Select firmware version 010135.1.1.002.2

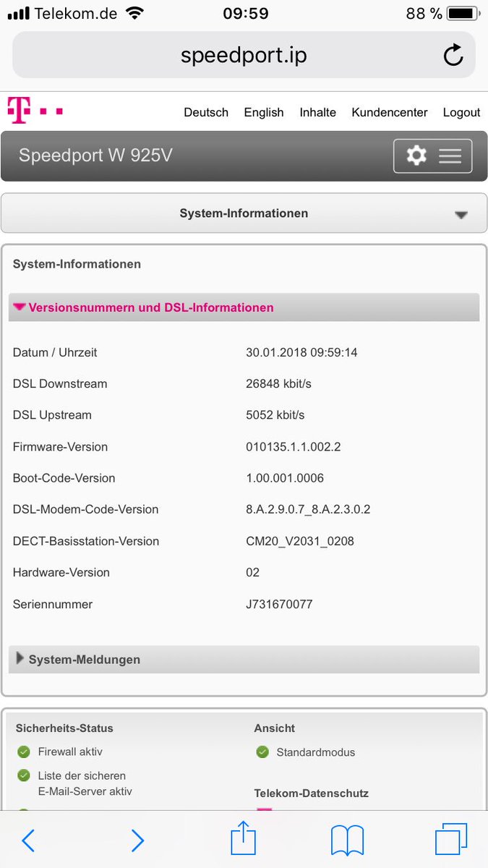click(294, 447)
